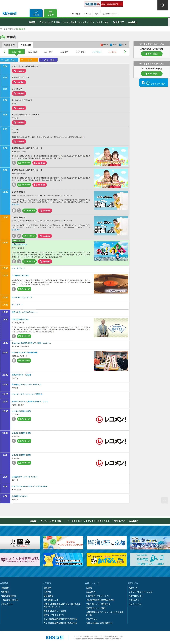170x644 pixels.
Task: Click radiko in the top green navigation
Action: coord(132,22)
